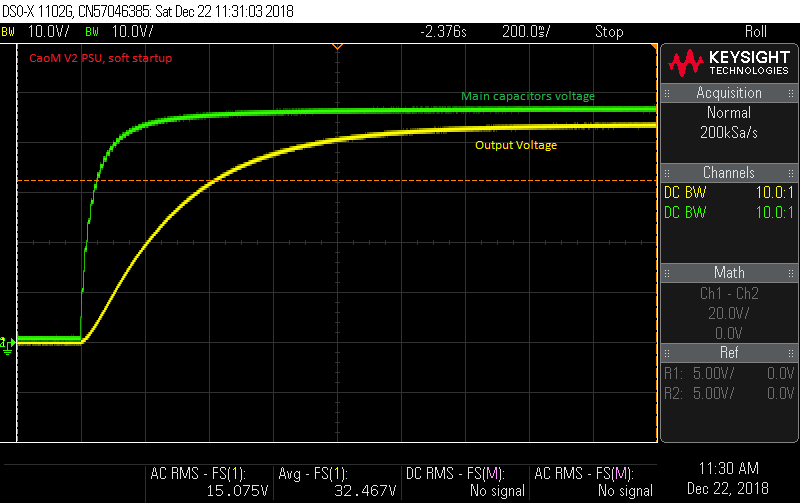
Task: Click the 200.0ms/ timebase readout
Action: tap(526, 32)
